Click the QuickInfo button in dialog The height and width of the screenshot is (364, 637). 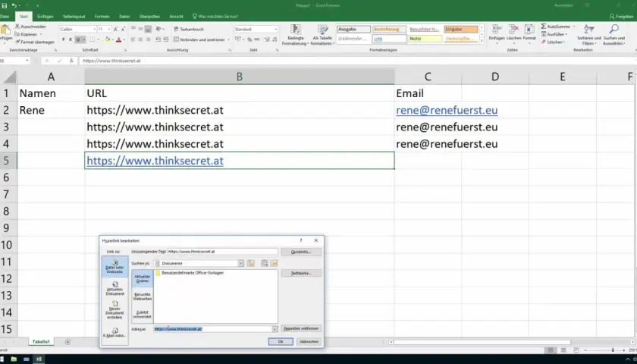tap(301, 252)
